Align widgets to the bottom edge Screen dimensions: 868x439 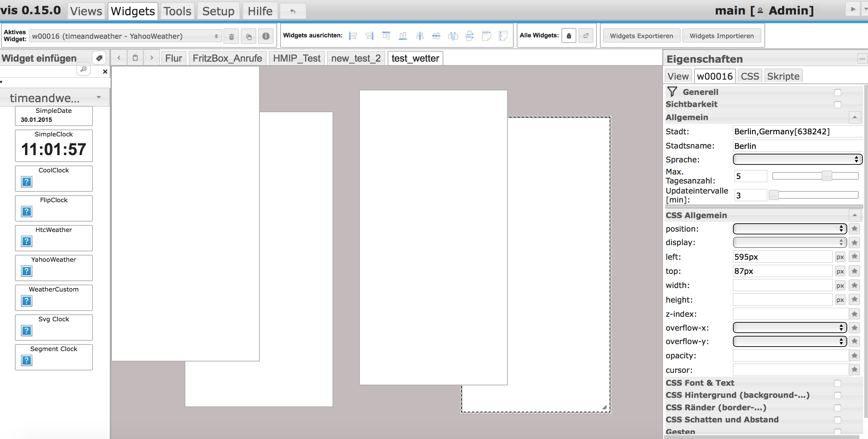pos(402,36)
